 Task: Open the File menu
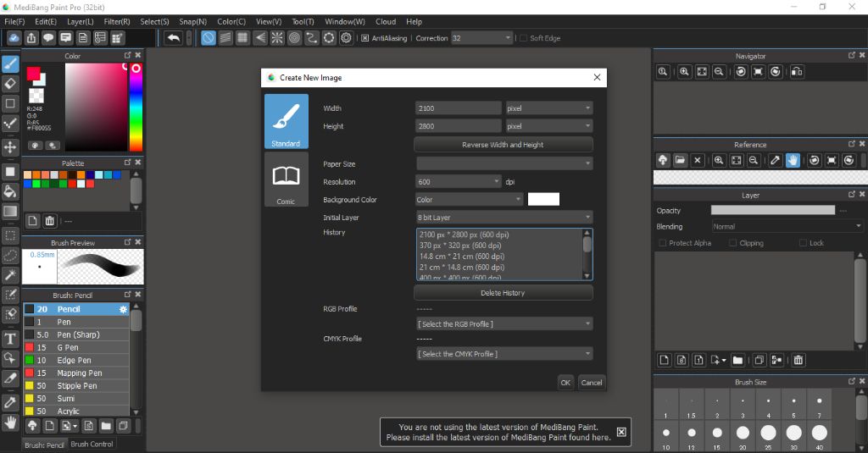tap(14, 21)
